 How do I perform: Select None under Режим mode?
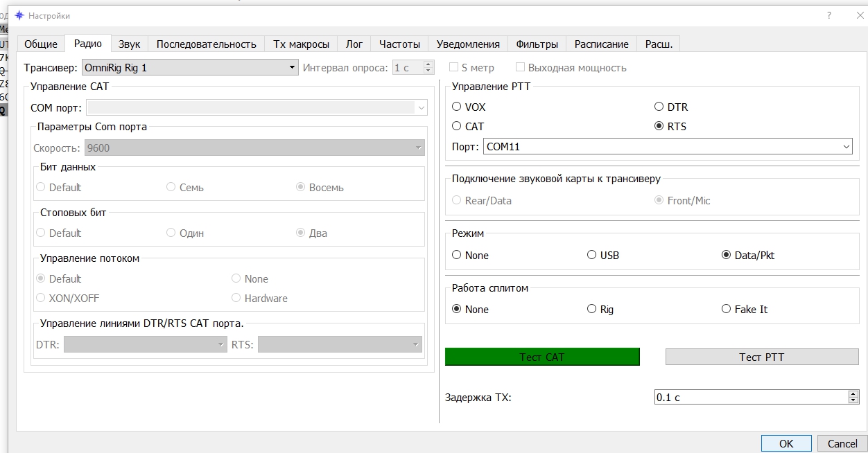pos(456,255)
